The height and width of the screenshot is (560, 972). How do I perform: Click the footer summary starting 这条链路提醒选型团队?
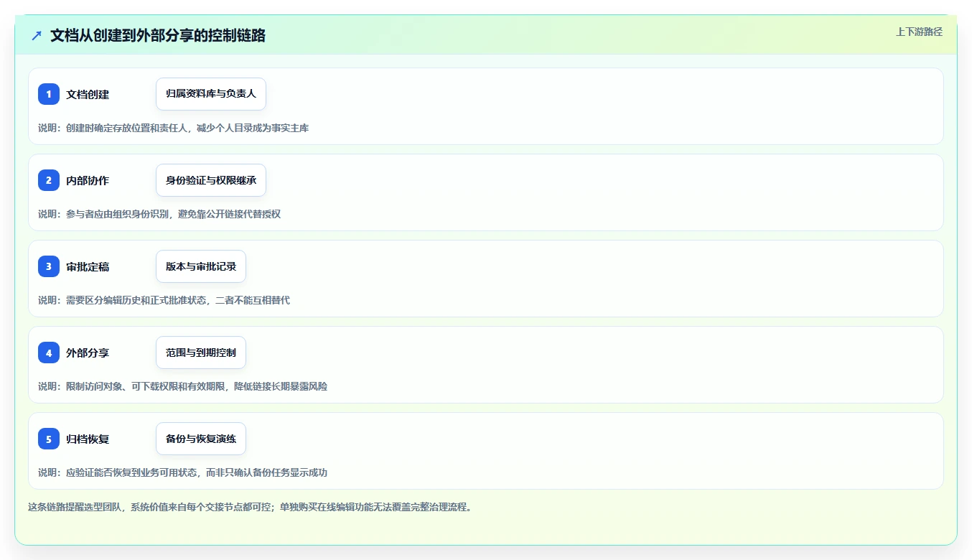[250, 507]
